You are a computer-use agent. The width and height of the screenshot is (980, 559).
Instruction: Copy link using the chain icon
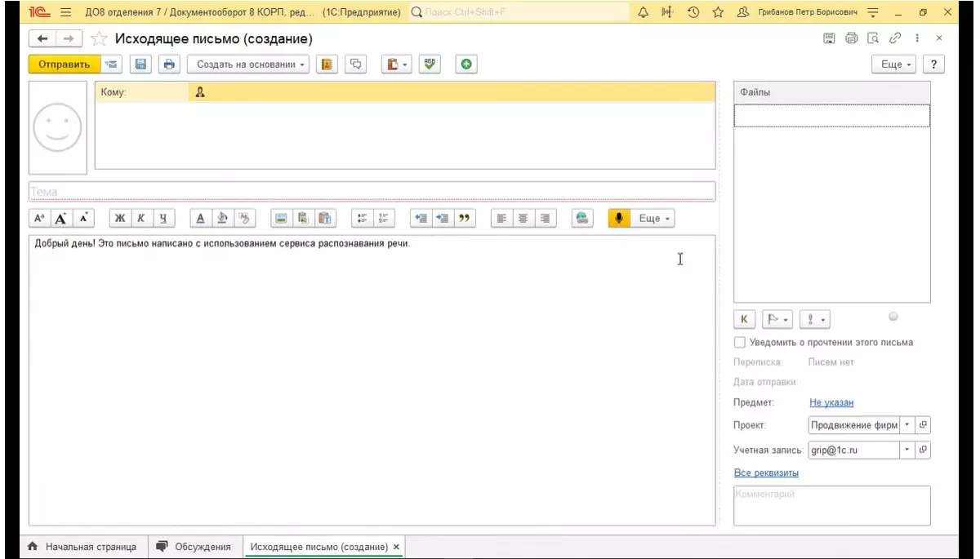point(895,38)
